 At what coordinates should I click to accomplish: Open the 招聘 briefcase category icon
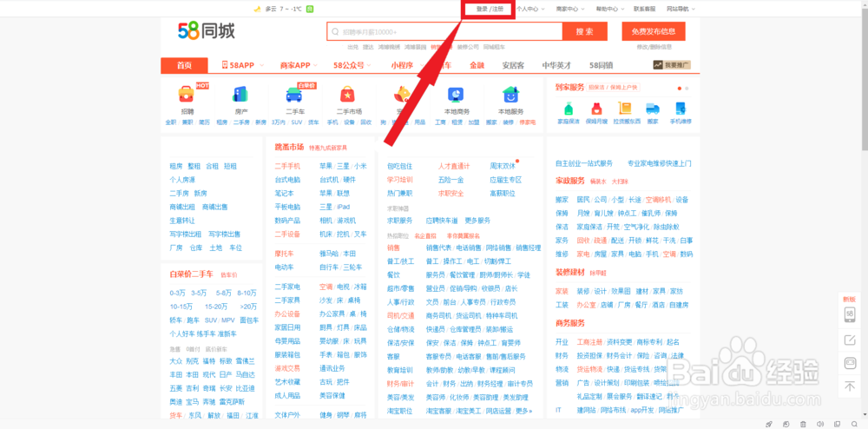tap(187, 95)
